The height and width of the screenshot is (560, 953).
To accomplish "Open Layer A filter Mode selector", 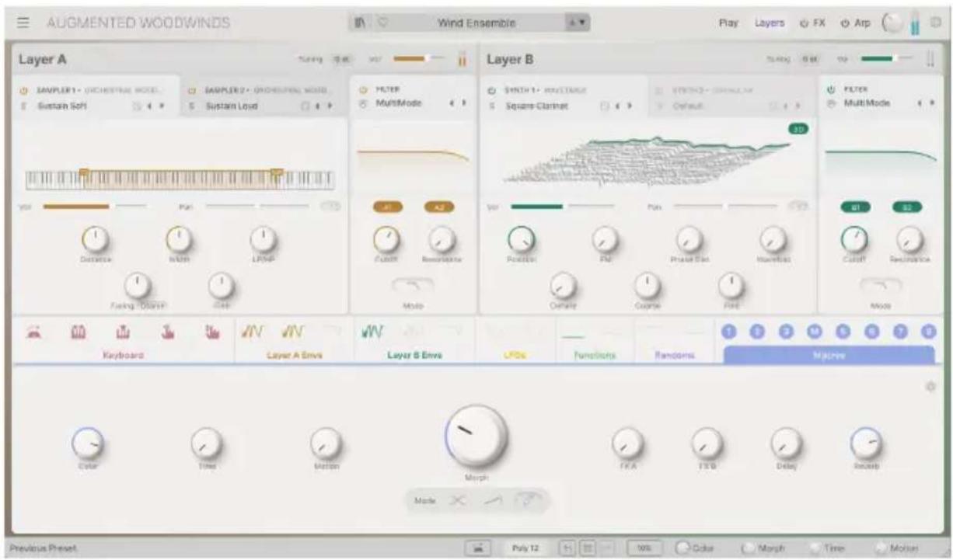I will pos(413,287).
